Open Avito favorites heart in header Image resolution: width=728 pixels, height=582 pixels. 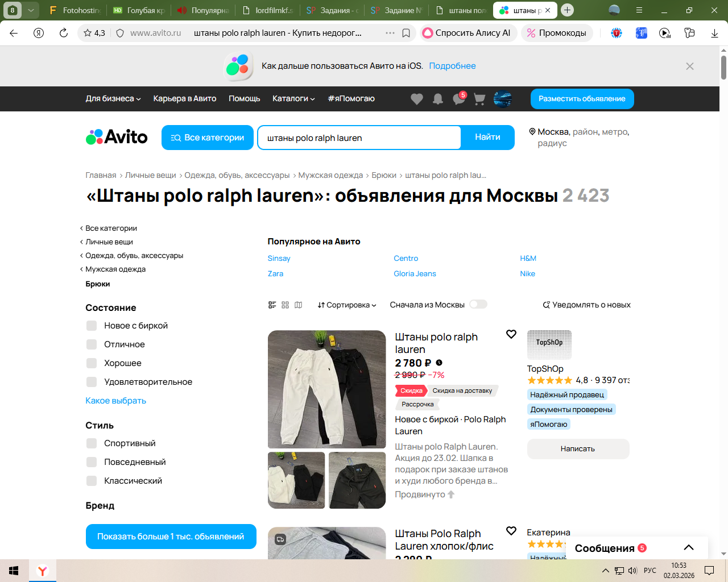417,99
